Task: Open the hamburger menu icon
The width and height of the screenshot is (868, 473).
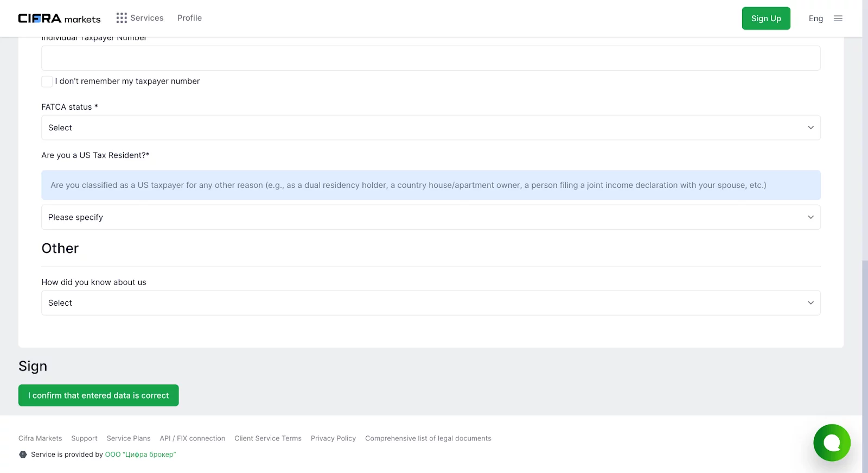Action: tap(838, 18)
